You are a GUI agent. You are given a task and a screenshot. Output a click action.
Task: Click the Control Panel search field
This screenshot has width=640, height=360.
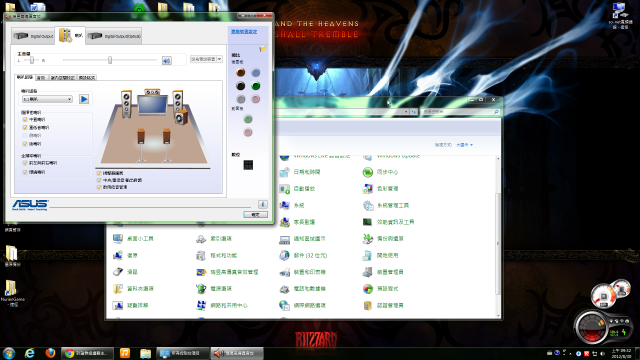coord(460,111)
